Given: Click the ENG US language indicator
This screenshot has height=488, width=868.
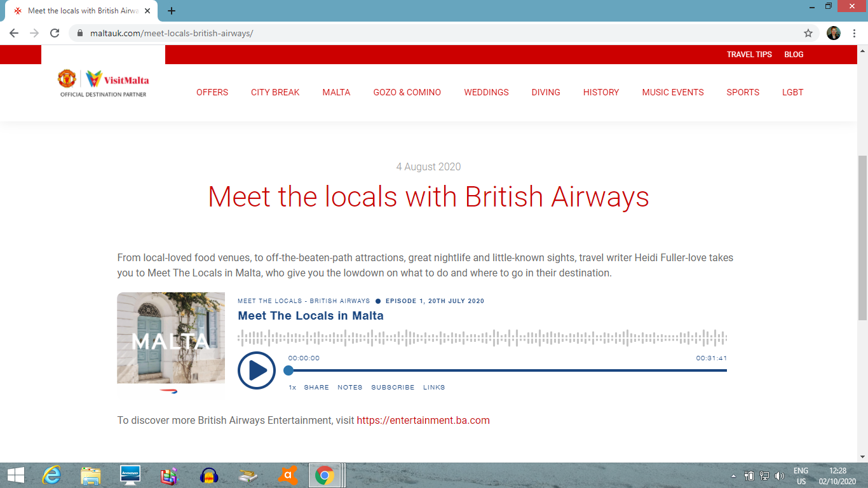Looking at the screenshot, I should pos(801,476).
